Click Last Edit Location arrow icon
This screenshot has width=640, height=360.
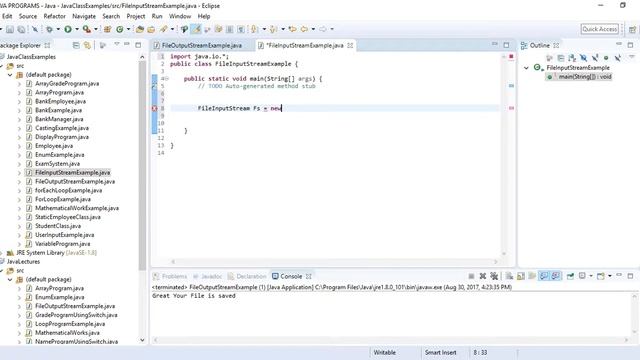[293, 29]
